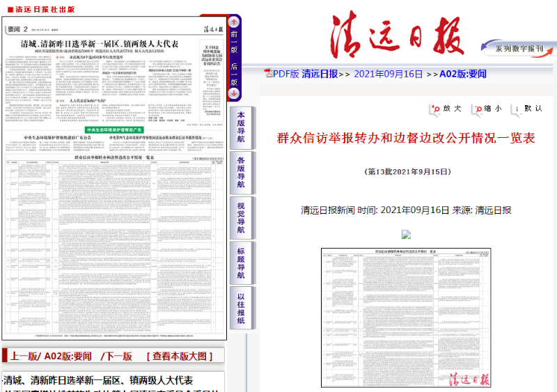Viewport: 557px width, 392px height.
Task: Click 要闻 2 section label in preview
Action: (17, 29)
